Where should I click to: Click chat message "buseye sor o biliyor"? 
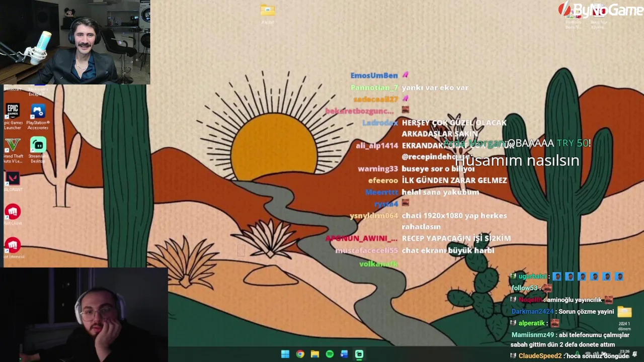[438, 169]
